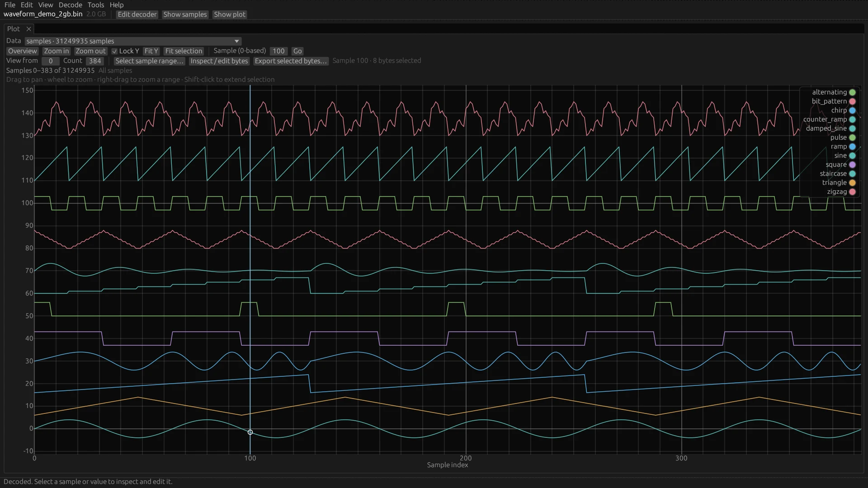Toggle triangle series color dot in legend
Viewport: 868px width, 488px height.
click(x=852, y=183)
